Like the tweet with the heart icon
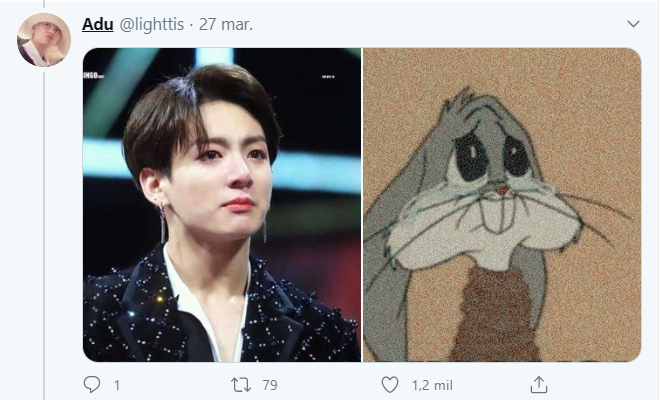The image size is (660, 400). 391,384
